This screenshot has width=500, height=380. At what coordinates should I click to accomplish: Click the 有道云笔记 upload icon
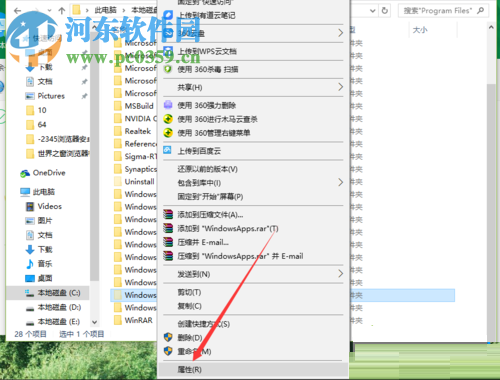(168, 15)
